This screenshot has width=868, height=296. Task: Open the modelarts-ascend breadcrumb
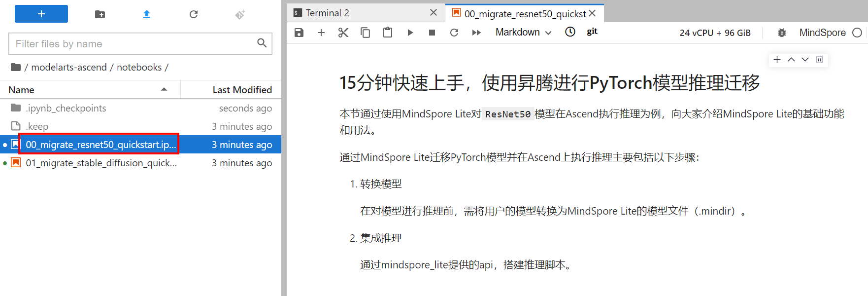[x=69, y=67]
